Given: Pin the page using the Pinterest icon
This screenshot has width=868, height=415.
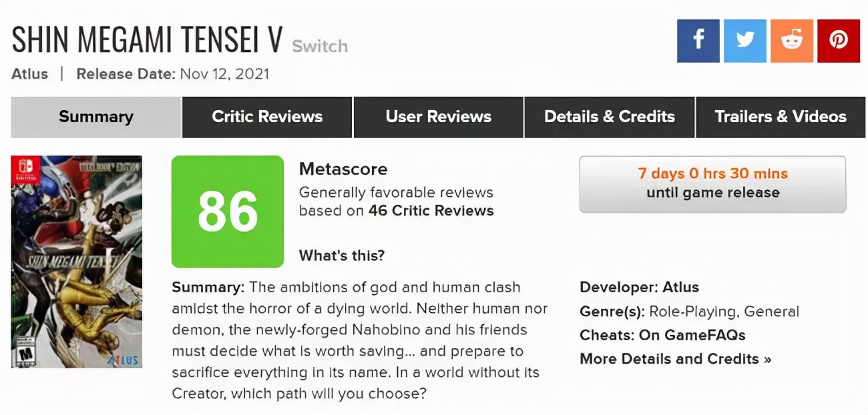Looking at the screenshot, I should pyautogui.click(x=839, y=41).
